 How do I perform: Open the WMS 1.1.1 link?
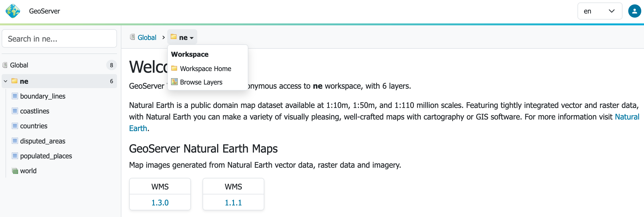233,202
